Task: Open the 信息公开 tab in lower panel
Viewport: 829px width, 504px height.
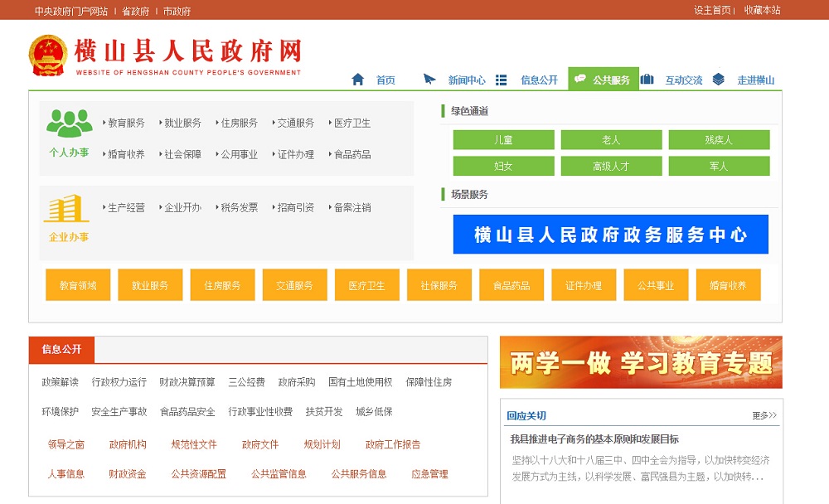Action: pos(62,350)
